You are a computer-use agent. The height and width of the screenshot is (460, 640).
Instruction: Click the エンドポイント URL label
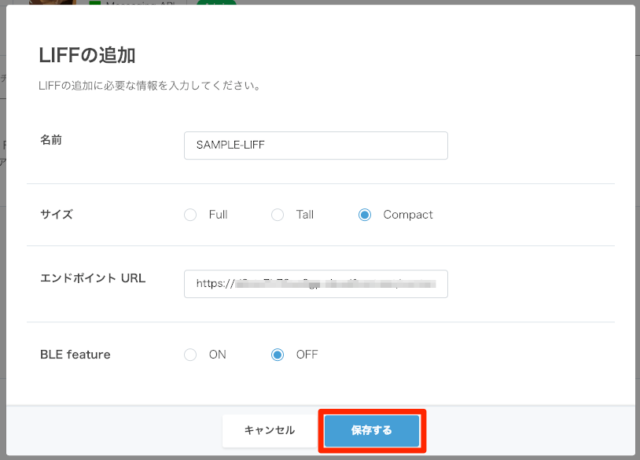point(93,278)
